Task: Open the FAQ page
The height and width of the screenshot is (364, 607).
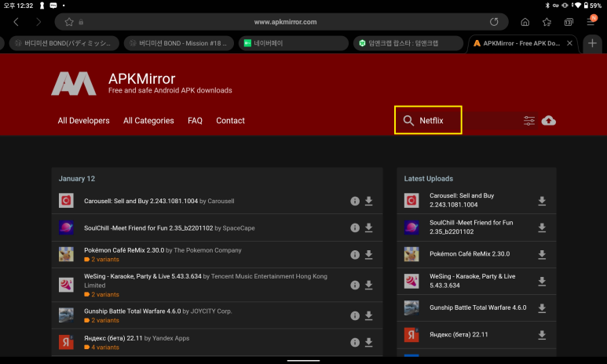Action: click(195, 121)
